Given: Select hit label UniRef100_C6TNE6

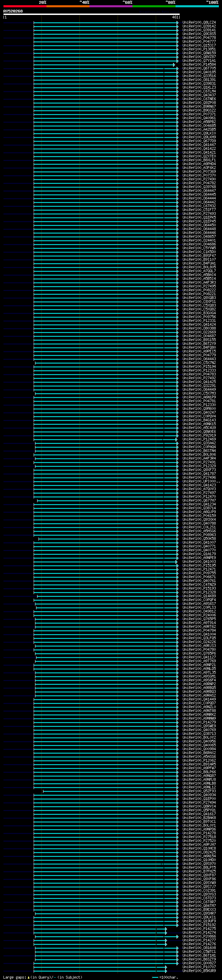Looking at the screenshot, I should 199,99.
